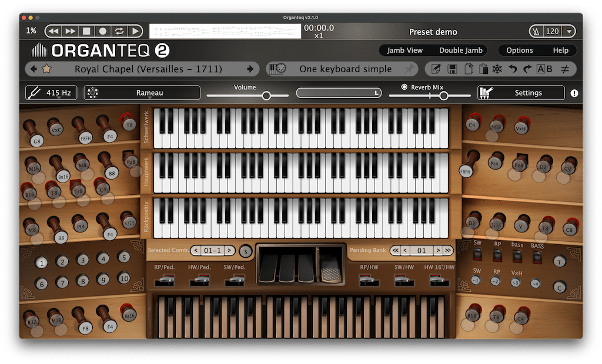Image resolution: width=602 pixels, height=364 pixels.
Task: Switch to Jamb View
Action: click(404, 50)
